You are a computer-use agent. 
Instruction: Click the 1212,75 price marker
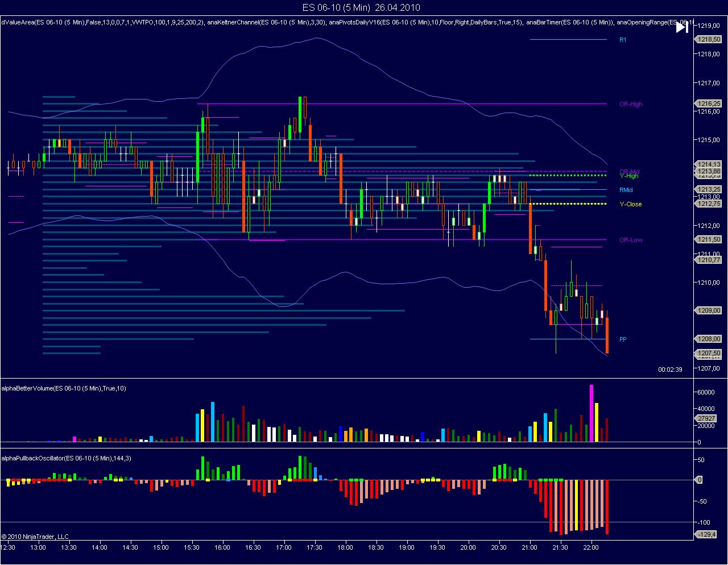(709, 203)
